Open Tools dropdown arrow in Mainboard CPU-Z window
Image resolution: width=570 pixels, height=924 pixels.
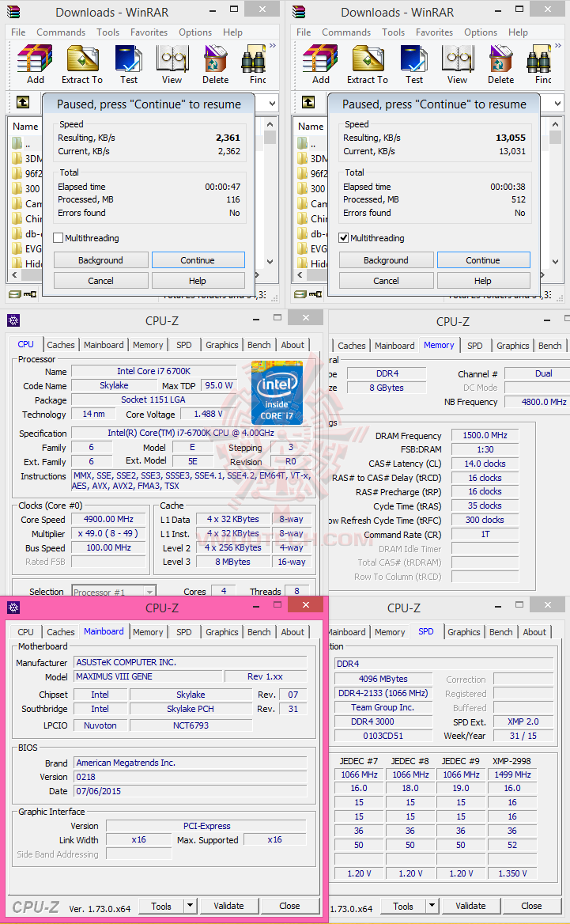click(x=190, y=906)
